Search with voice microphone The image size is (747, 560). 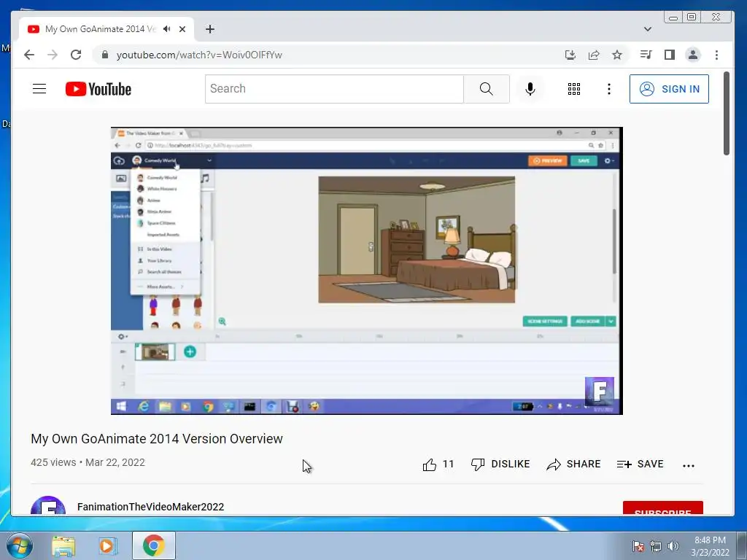530,88
